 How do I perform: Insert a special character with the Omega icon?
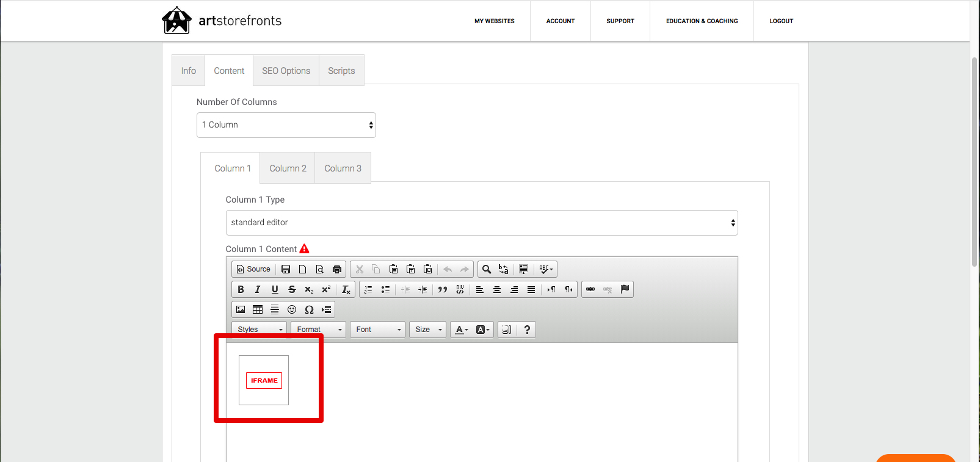pyautogui.click(x=309, y=309)
